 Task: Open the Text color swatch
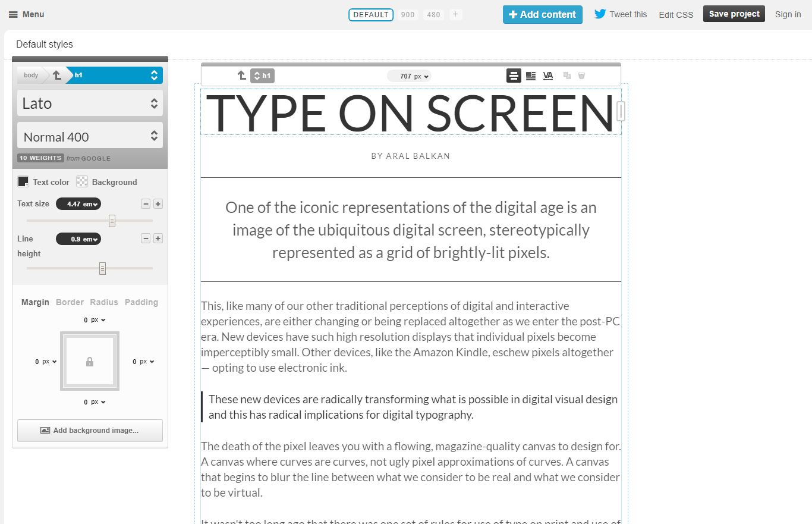[x=23, y=182]
